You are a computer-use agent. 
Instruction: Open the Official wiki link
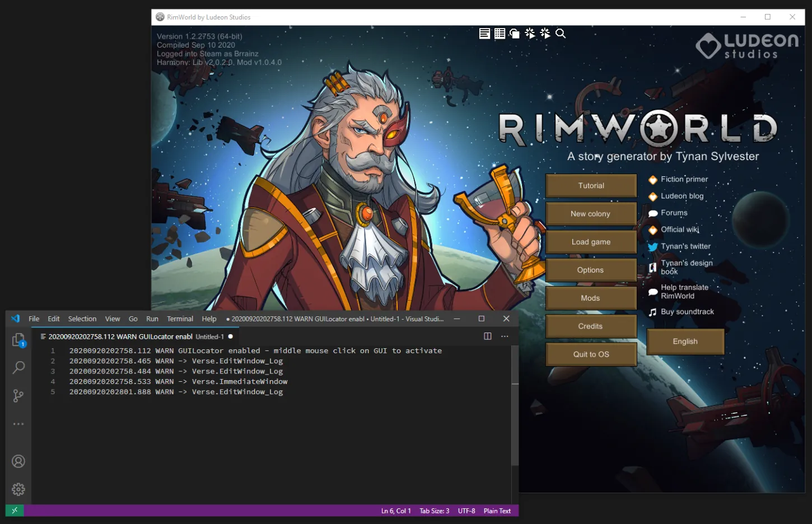[679, 230]
